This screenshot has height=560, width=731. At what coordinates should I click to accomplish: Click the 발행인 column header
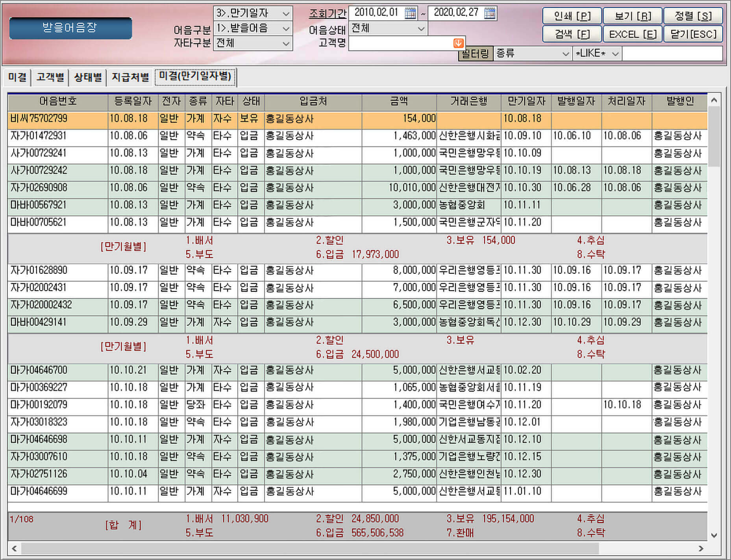pos(680,102)
